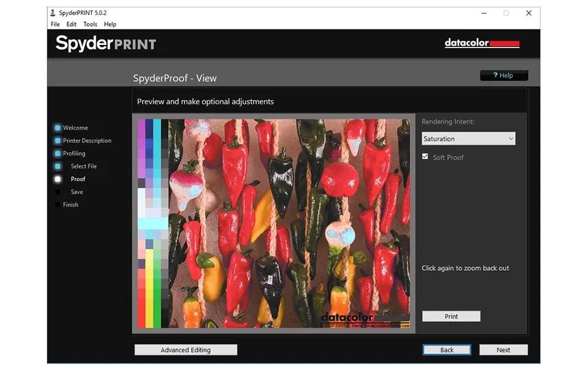The height and width of the screenshot is (370, 588).
Task: Click the SpyderPRINT title bar app icon
Action: 53,13
